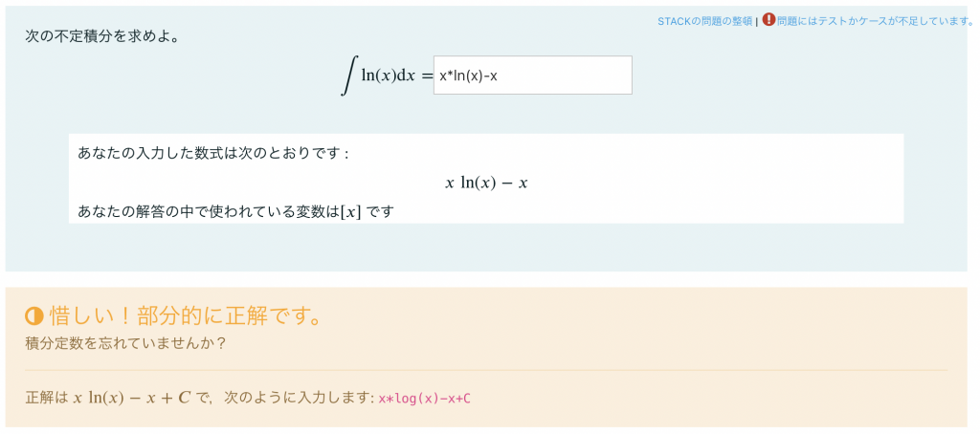Click the rendered formula x ln(x) − x
The height and width of the screenshot is (434, 980).
pos(486,183)
